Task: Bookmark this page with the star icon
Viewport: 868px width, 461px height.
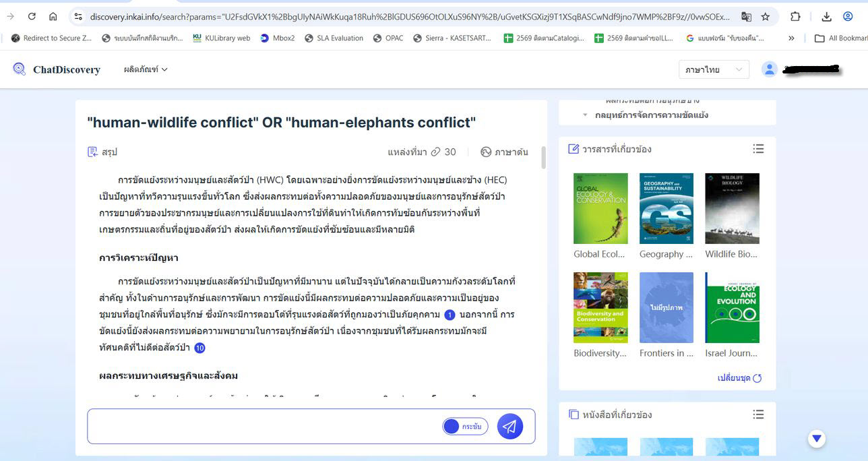Action: point(765,17)
